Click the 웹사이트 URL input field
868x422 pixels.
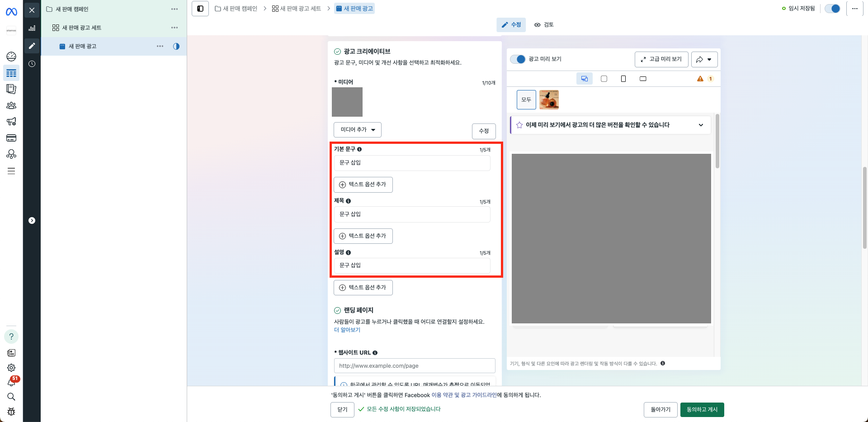tap(414, 365)
